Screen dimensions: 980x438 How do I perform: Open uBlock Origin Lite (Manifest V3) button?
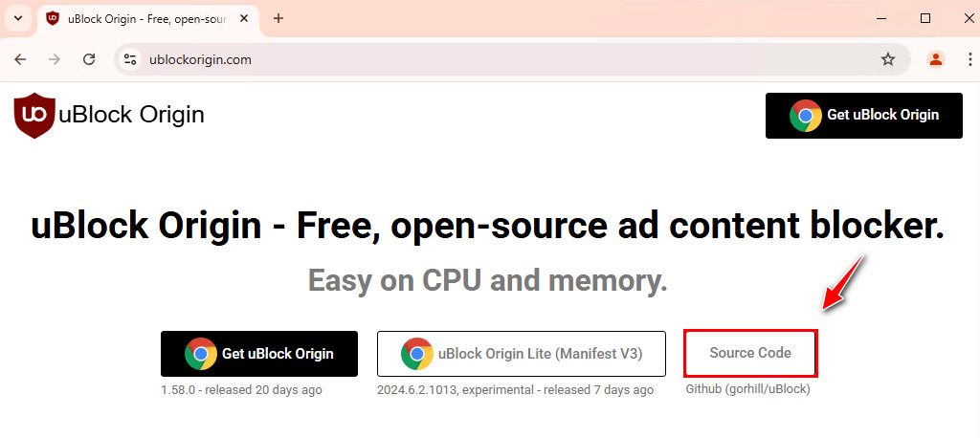pos(522,354)
